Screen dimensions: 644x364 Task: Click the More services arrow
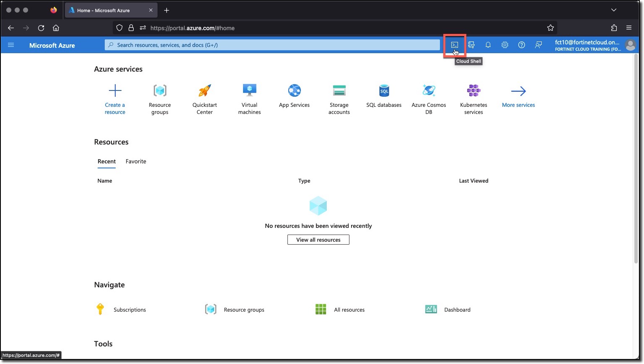click(518, 91)
